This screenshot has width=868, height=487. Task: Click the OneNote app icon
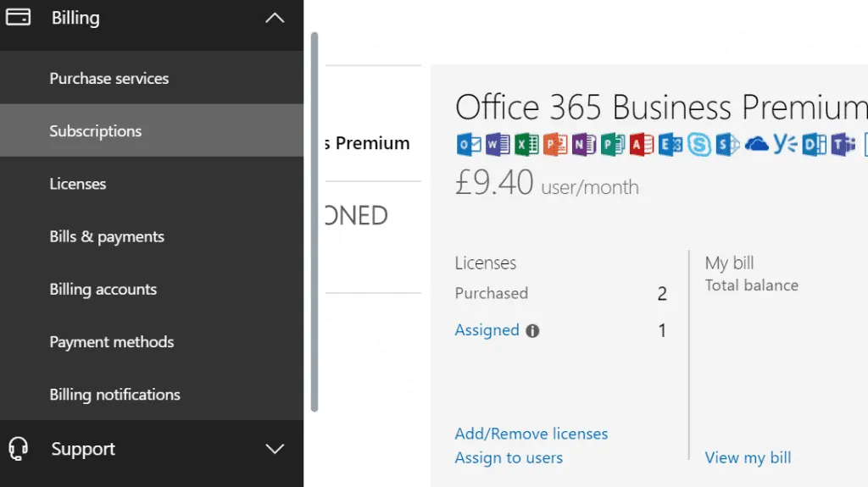tap(584, 145)
